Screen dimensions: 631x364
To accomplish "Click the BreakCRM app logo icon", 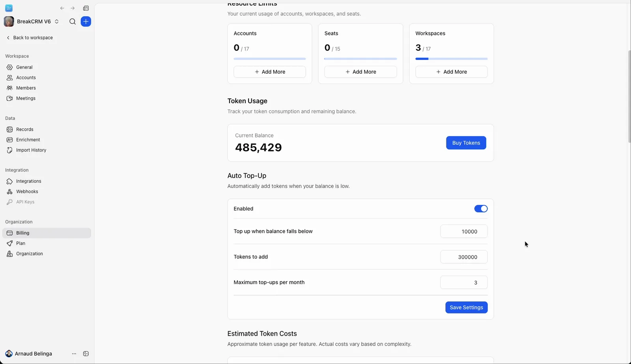I will pos(9,8).
